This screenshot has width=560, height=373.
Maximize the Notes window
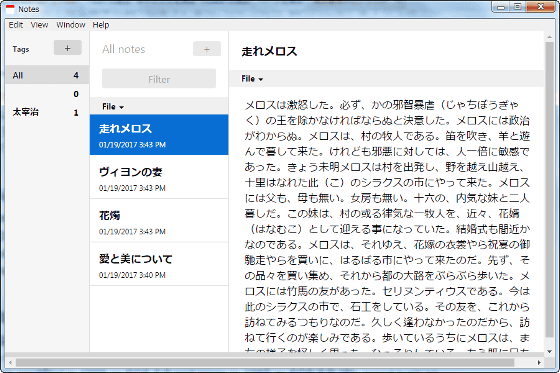pos(518,7)
